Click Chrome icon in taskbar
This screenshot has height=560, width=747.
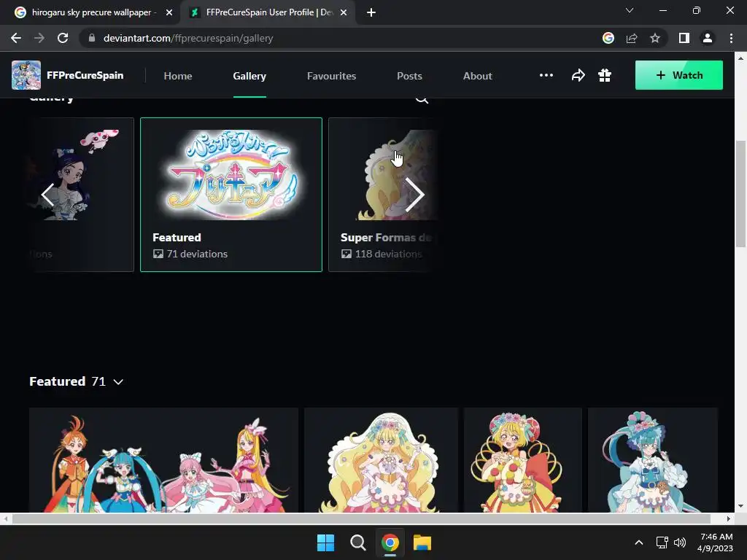coord(390,542)
